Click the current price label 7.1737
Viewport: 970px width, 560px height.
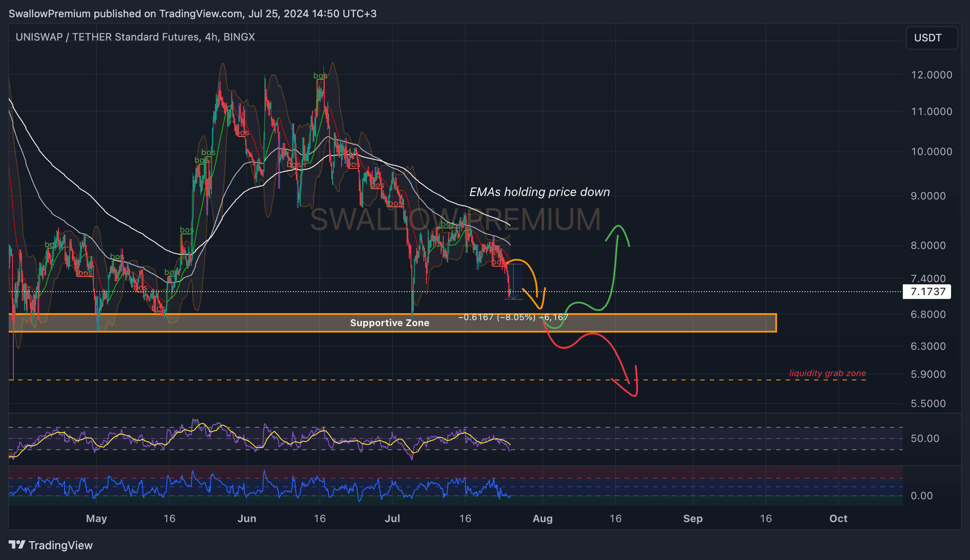coord(927,292)
